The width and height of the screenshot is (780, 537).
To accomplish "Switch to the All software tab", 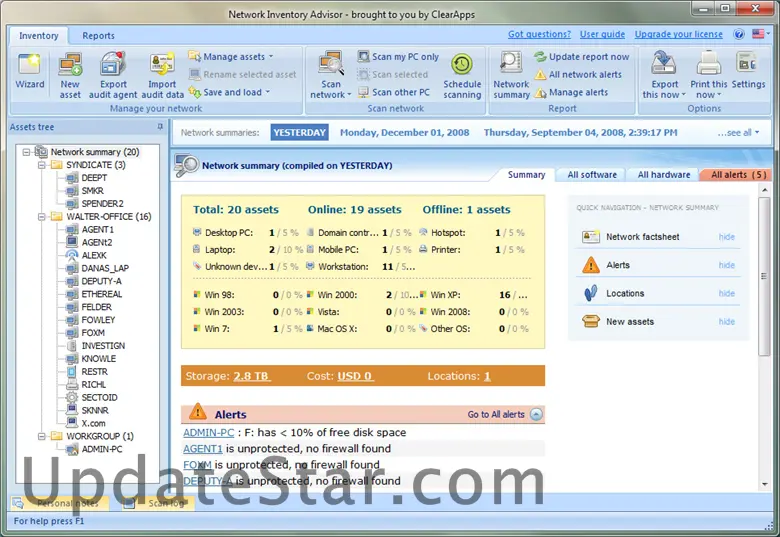I will pos(592,175).
